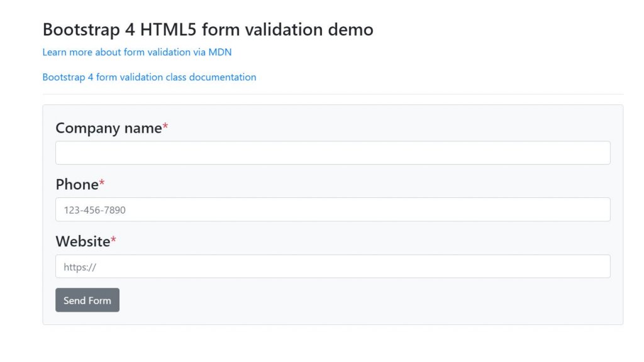The height and width of the screenshot is (362, 644).
Task: Click the Company name field label
Action: [107, 128]
